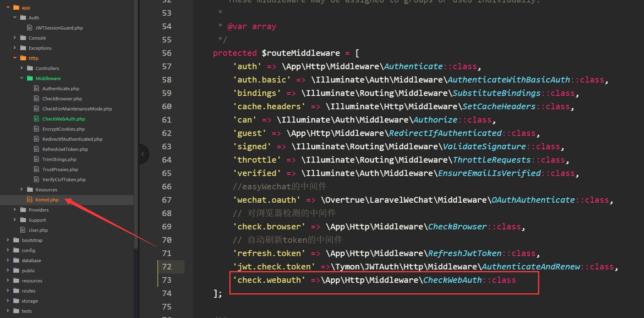Click the RefreshJwtToken class name in code

464,253
